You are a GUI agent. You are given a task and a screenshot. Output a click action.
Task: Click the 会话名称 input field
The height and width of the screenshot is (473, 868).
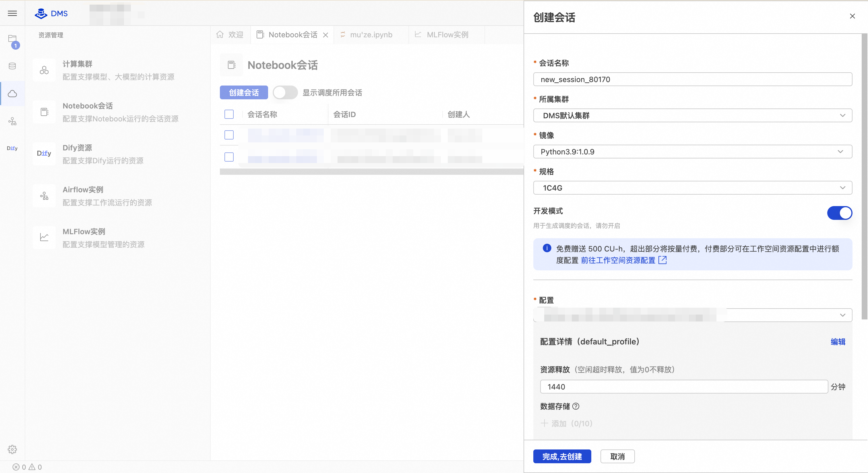tap(692, 80)
